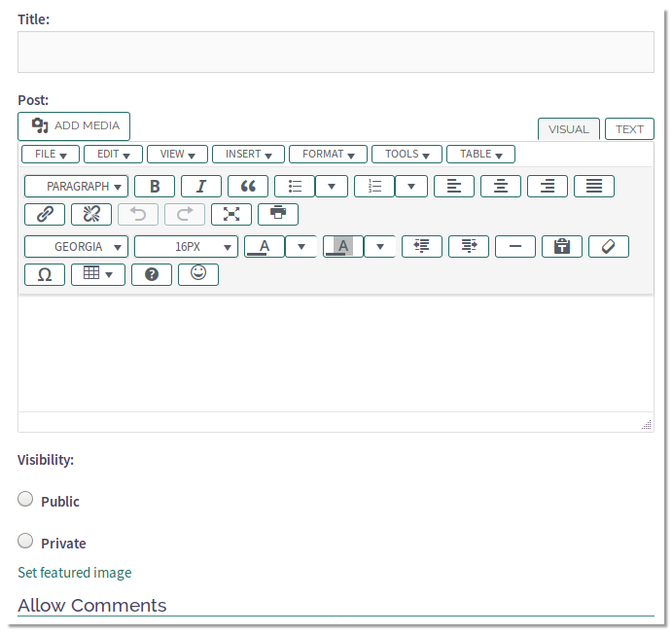Click the Add Media button
The width and height of the screenshot is (672, 634).
[74, 125]
